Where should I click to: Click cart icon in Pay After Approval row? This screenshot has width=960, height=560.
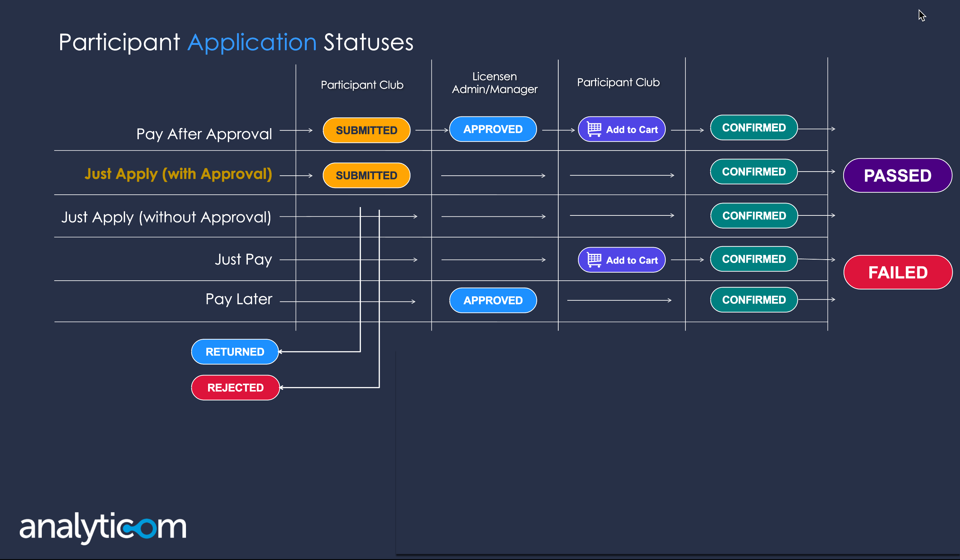(x=594, y=129)
